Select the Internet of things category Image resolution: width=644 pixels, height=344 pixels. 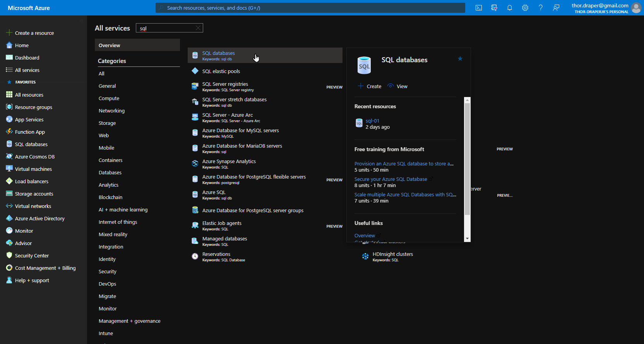[x=118, y=222]
